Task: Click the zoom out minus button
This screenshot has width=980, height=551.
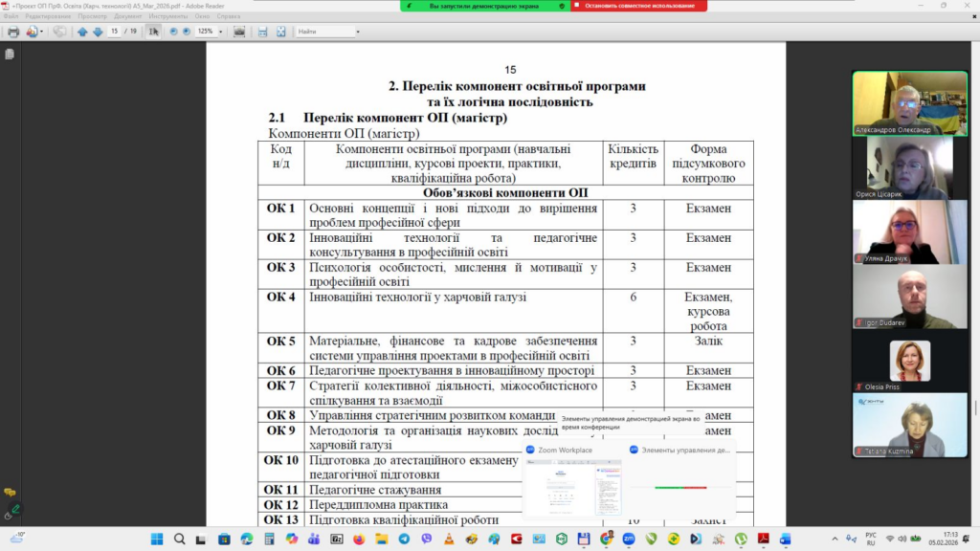Action: [x=173, y=32]
